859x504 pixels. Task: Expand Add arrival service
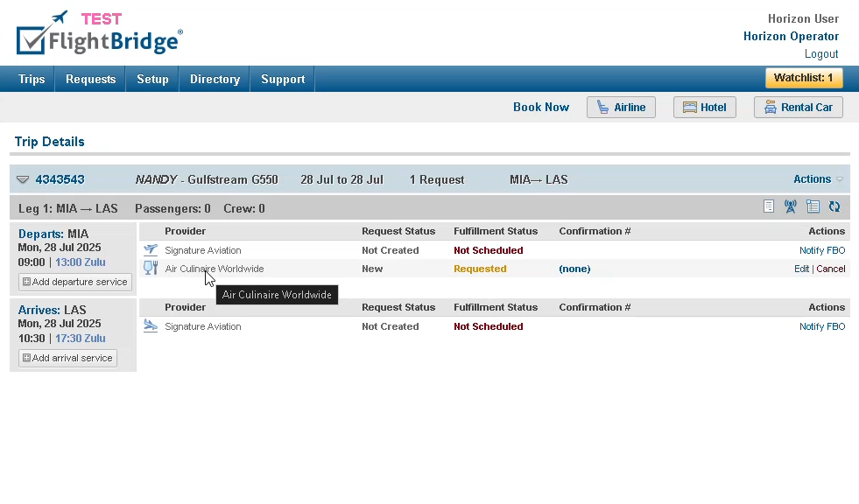(67, 358)
